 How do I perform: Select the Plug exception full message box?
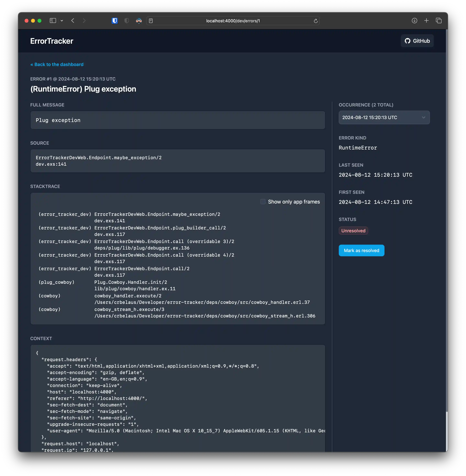coord(177,120)
